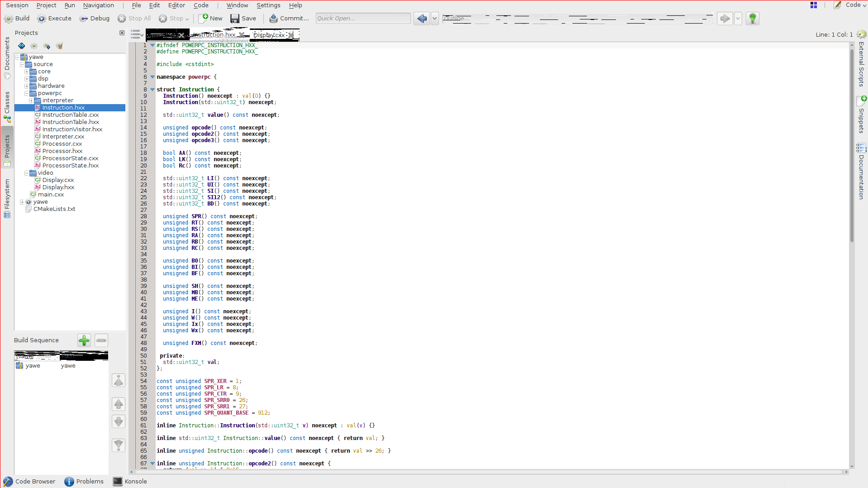The width and height of the screenshot is (868, 488).
Task: Toggle the Classes side panel
Action: click(x=7, y=107)
